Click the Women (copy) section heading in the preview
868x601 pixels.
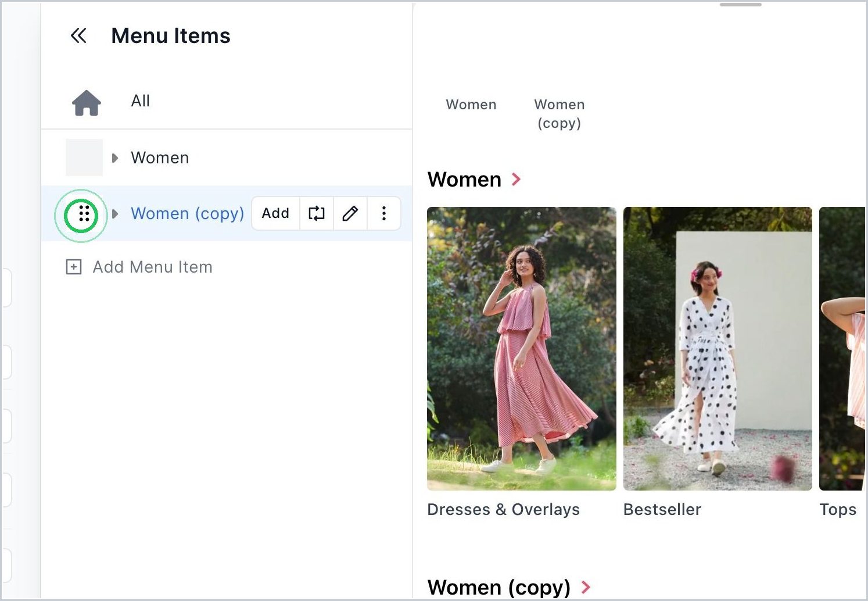(x=499, y=588)
